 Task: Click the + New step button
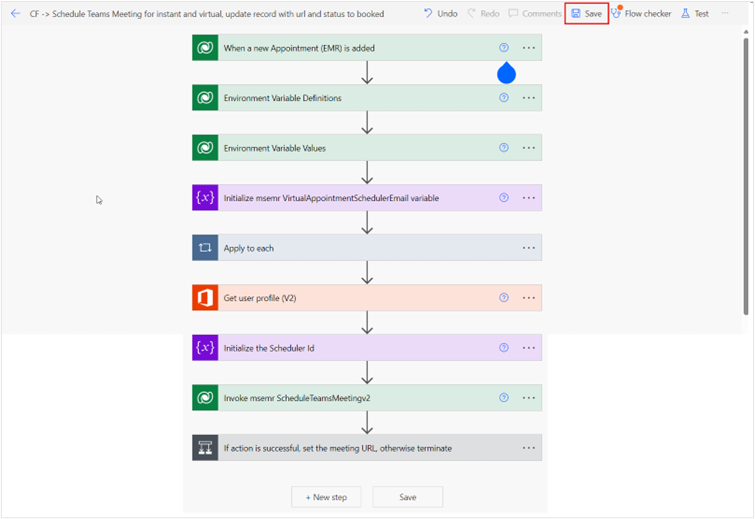(326, 497)
